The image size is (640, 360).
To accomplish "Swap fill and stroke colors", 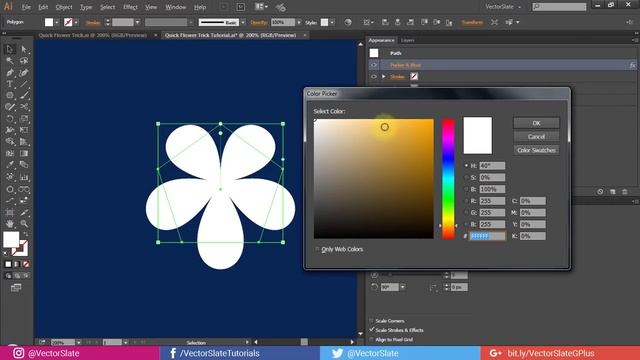I will 26,234.
